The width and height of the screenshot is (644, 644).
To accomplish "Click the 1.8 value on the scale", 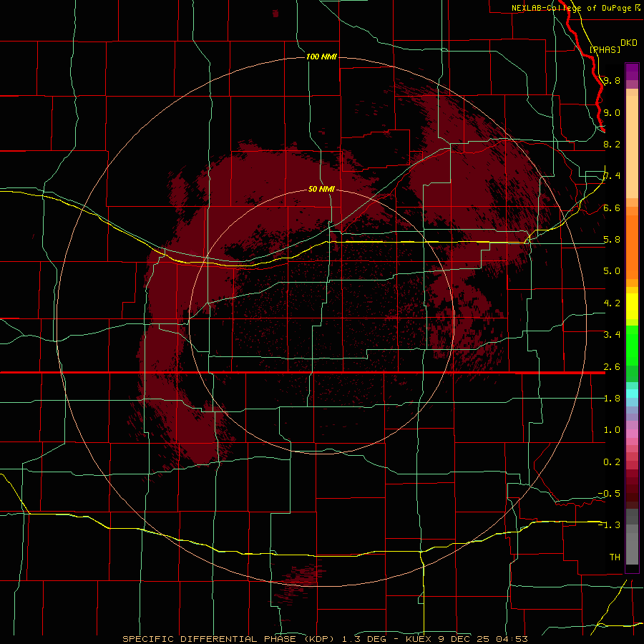I will [612, 399].
